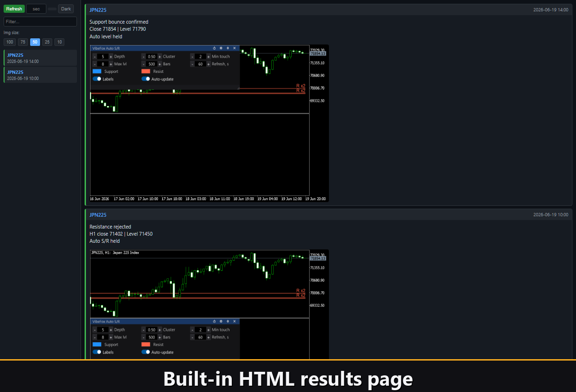Decrease Max lvl with the minus button in the upper panel

click(94, 64)
